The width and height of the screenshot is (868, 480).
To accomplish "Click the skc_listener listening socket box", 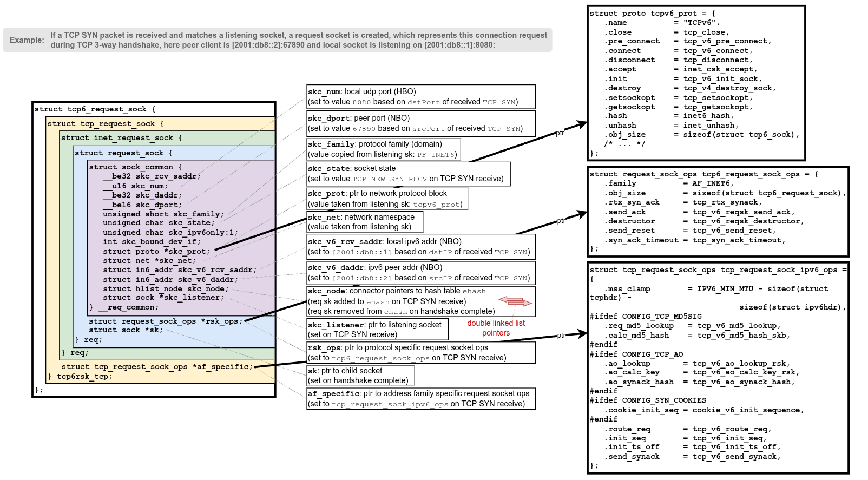I will [x=377, y=330].
